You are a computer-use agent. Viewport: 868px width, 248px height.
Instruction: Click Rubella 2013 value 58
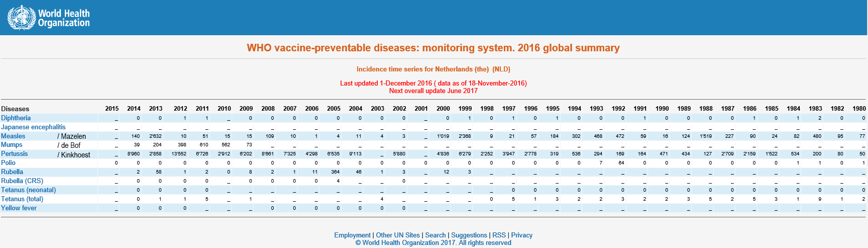click(159, 172)
